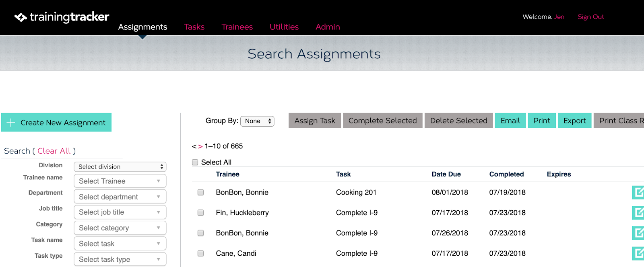Click trainee name 'Cane, Candi'

[236, 253]
